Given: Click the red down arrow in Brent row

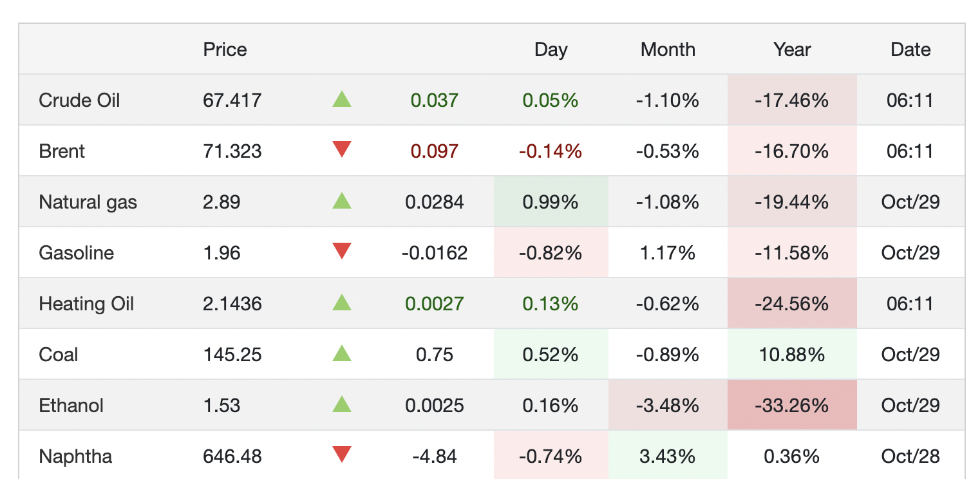Looking at the screenshot, I should click(x=342, y=150).
